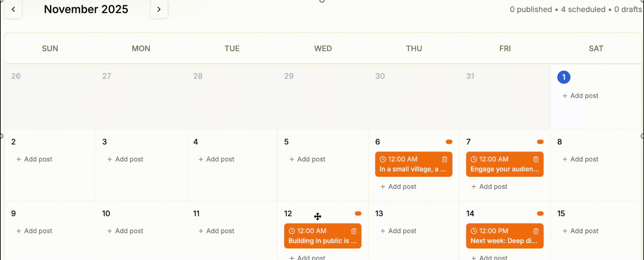Go to previous month with left chevron
Viewport: 644px width, 260px height.
13,9
